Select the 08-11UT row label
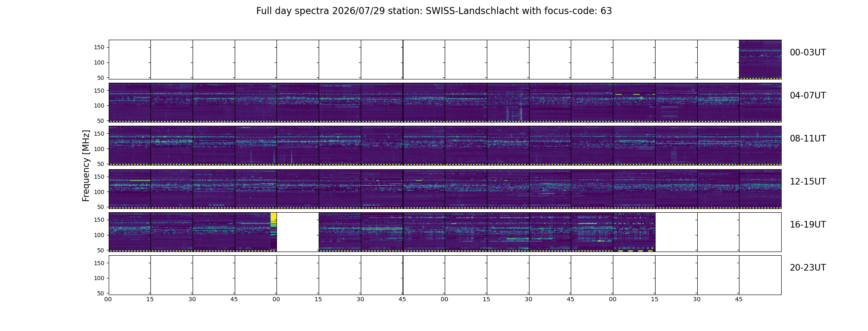Viewport: 868px width, 331px height. [x=808, y=139]
